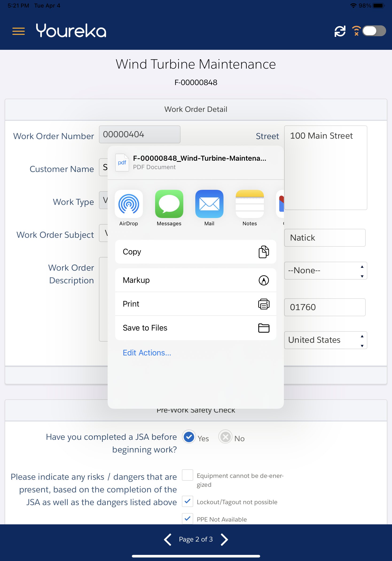
Task: Tap the PDF document thumbnail icon
Action: 122,163
